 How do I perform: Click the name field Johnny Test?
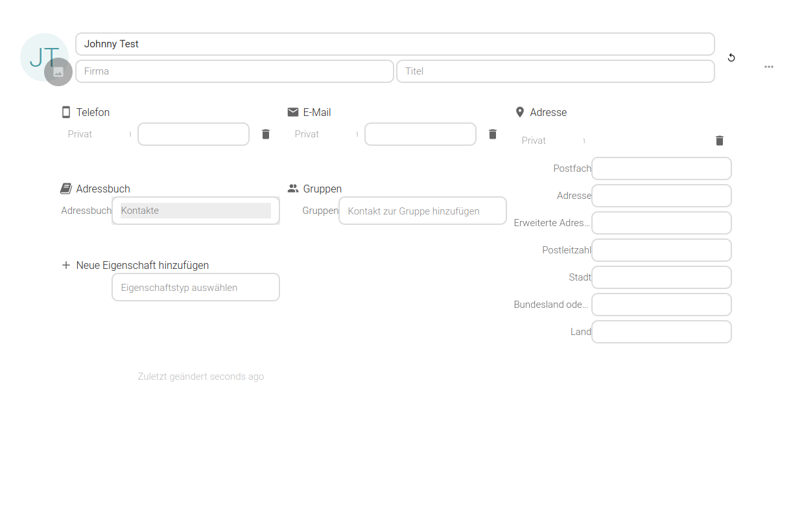click(x=395, y=44)
